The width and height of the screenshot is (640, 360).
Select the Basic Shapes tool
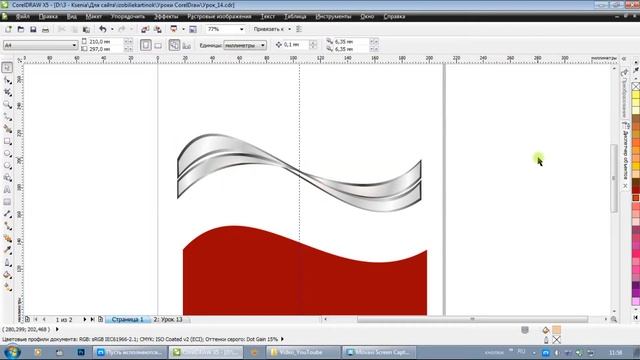tap(7, 178)
